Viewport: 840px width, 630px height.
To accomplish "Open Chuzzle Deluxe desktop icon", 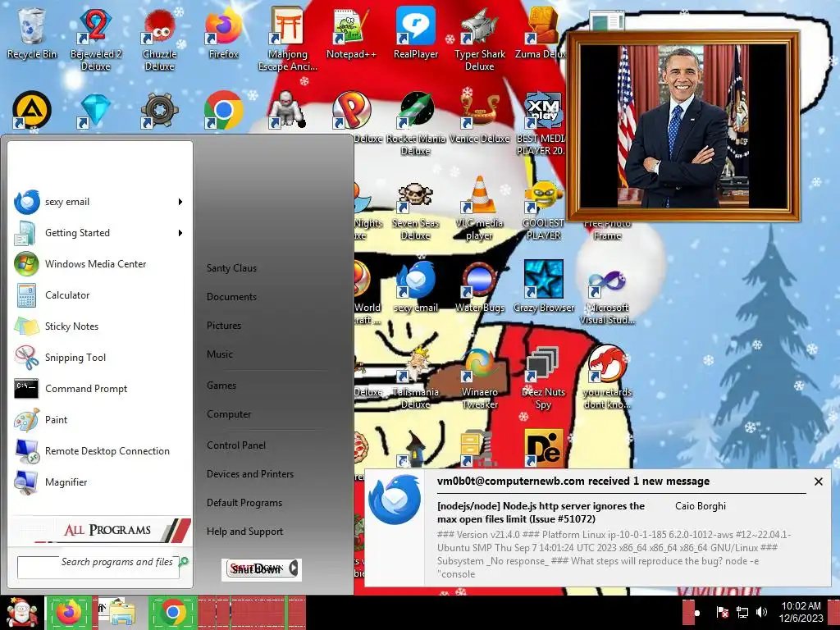I will [160, 39].
